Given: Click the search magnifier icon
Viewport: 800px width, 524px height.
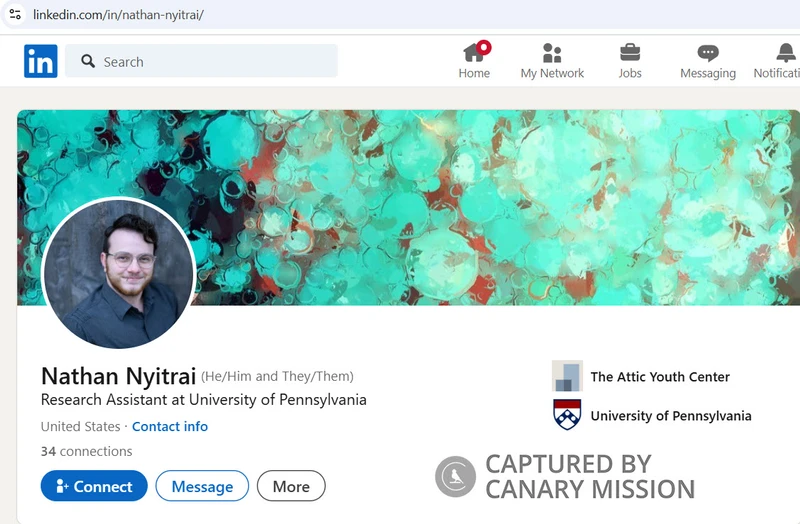Looking at the screenshot, I should tap(88, 61).
